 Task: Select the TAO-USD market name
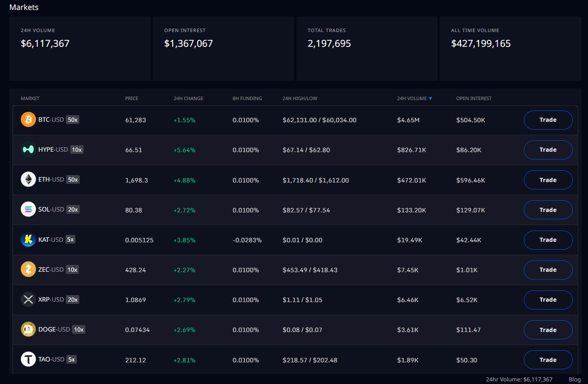51,359
